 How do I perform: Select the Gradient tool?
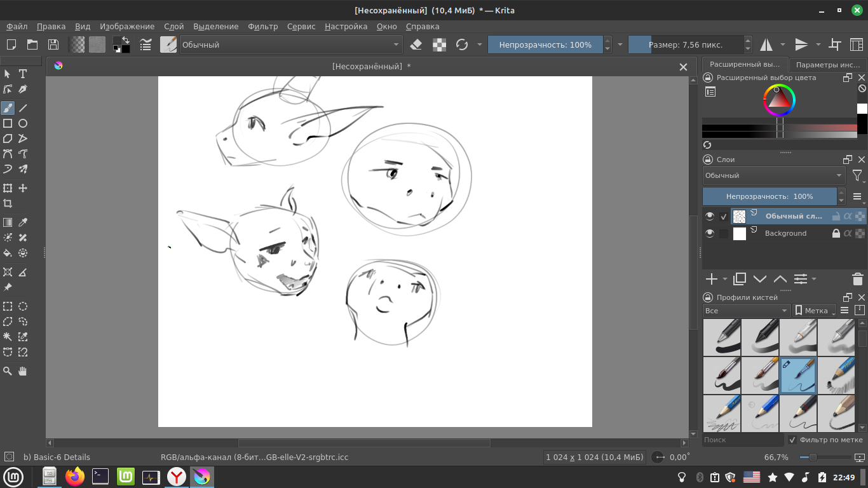8,222
